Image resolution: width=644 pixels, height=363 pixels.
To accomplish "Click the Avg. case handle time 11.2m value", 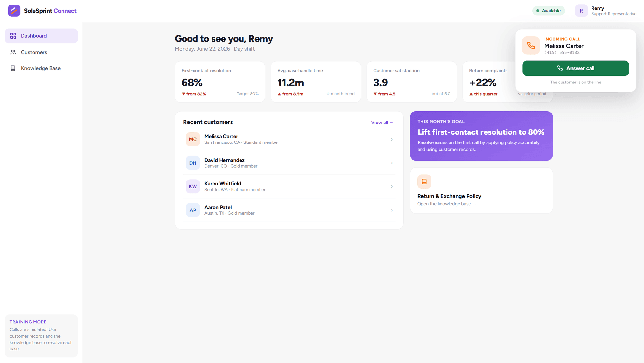I will point(291,83).
